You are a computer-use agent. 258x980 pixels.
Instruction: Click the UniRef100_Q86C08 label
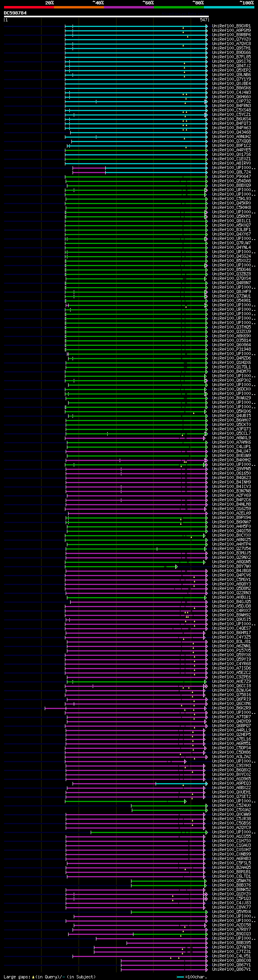point(231,961)
